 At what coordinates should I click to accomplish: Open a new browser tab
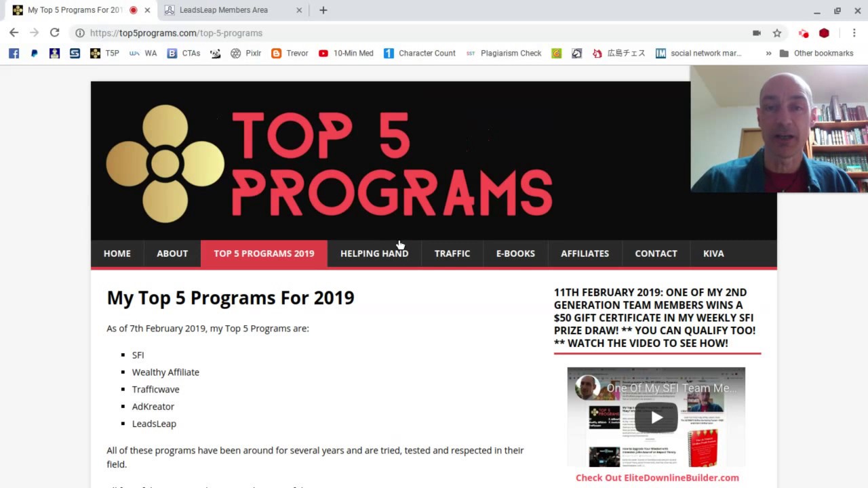pos(323,10)
